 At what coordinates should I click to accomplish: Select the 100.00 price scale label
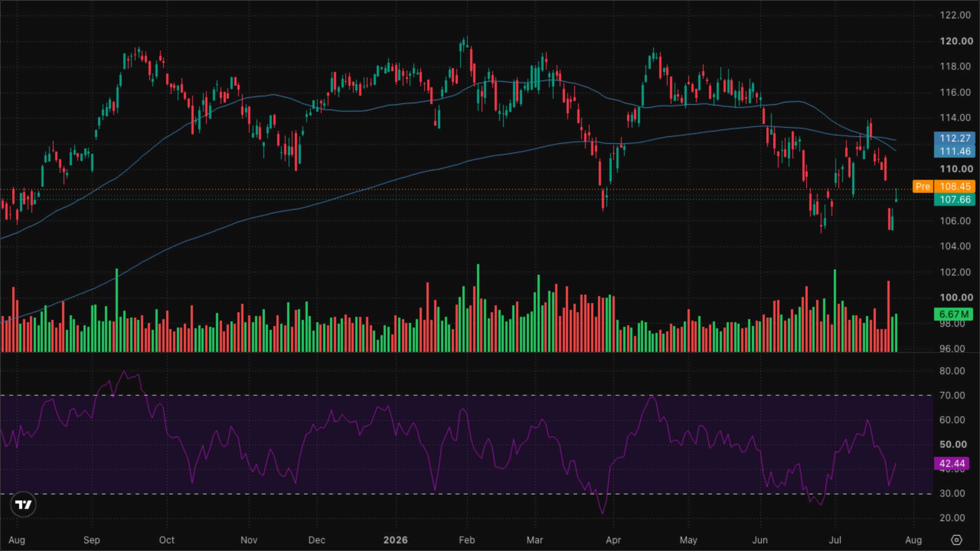click(956, 297)
